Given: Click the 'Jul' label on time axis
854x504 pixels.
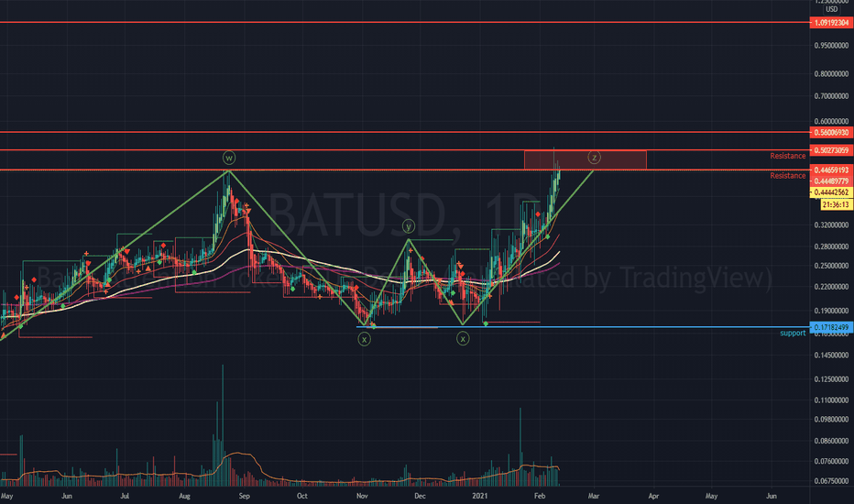Looking at the screenshot, I should click(x=125, y=496).
